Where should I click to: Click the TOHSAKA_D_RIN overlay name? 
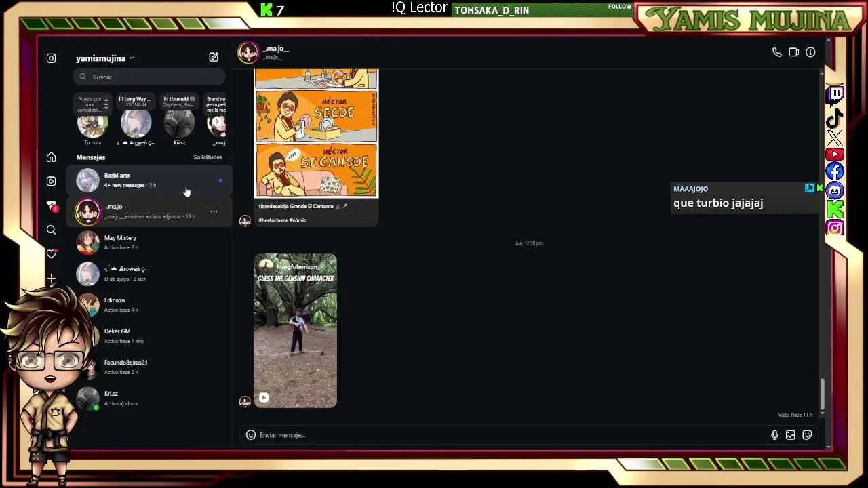492,11
